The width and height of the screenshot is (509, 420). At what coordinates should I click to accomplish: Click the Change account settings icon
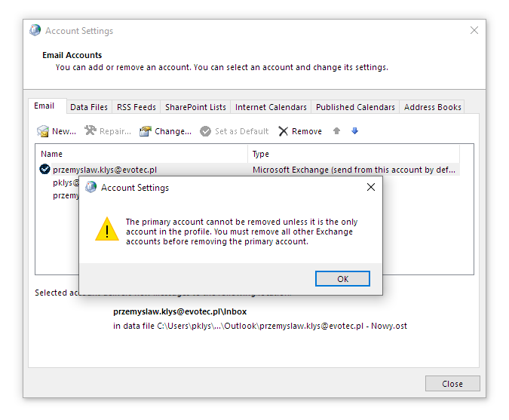[x=146, y=131]
